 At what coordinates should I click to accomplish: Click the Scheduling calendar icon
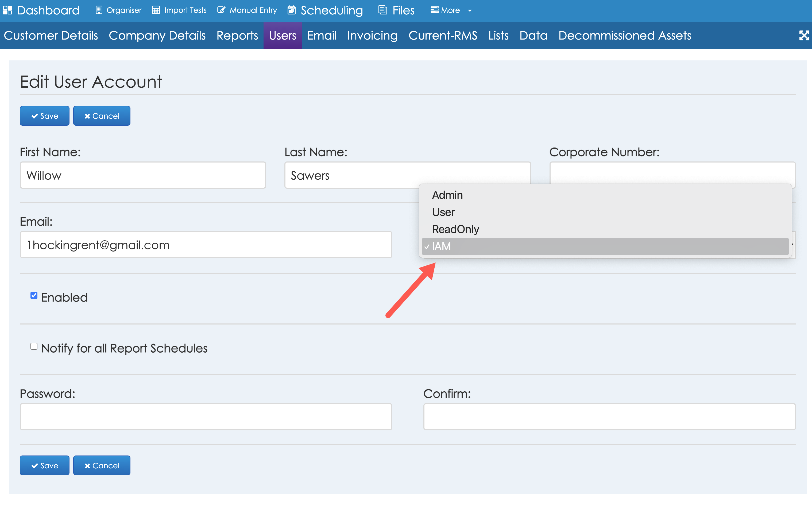click(x=291, y=10)
